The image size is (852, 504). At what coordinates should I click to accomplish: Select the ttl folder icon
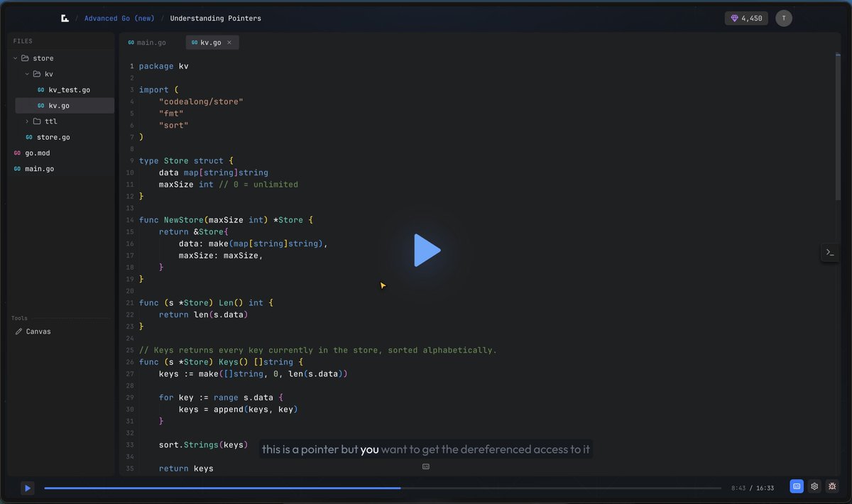pos(37,121)
